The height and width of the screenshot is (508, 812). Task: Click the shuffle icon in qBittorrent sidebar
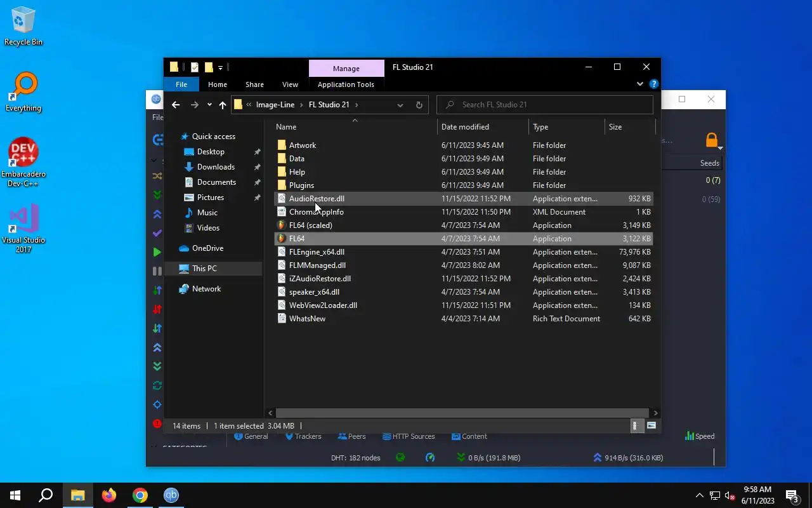(157, 176)
